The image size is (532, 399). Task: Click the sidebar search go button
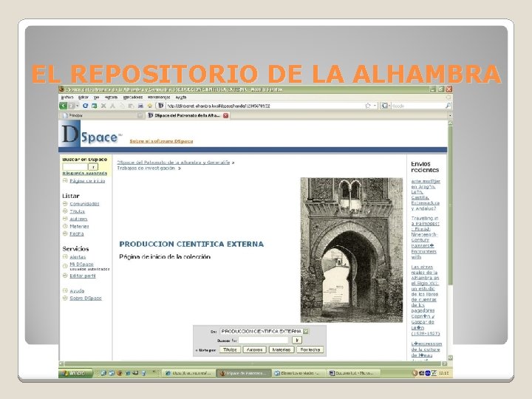(x=93, y=166)
